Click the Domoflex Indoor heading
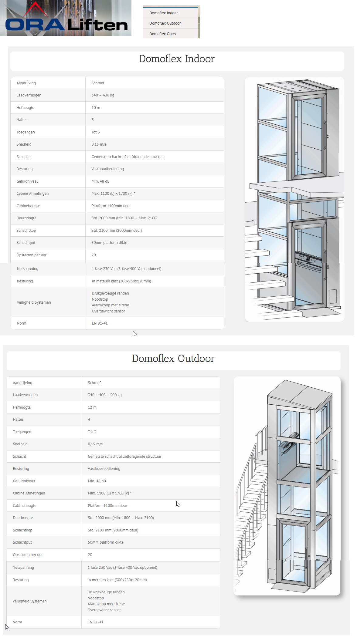This screenshot has height=644, width=364. pos(177,59)
